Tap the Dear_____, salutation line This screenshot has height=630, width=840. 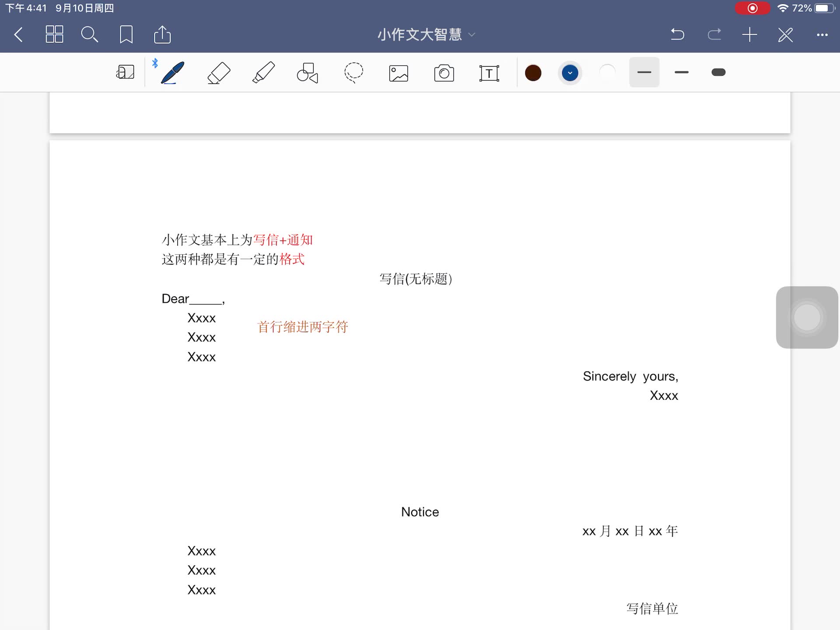[x=193, y=299]
